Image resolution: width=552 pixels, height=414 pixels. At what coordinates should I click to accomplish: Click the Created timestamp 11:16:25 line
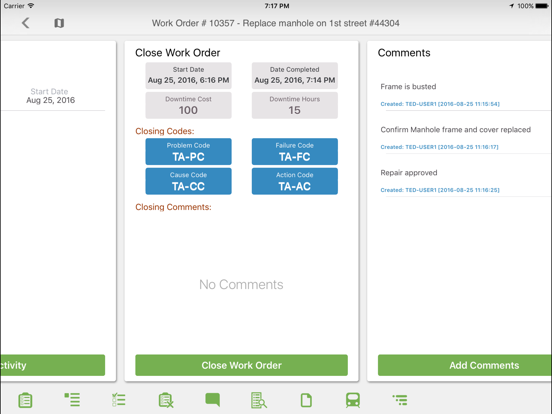click(440, 190)
